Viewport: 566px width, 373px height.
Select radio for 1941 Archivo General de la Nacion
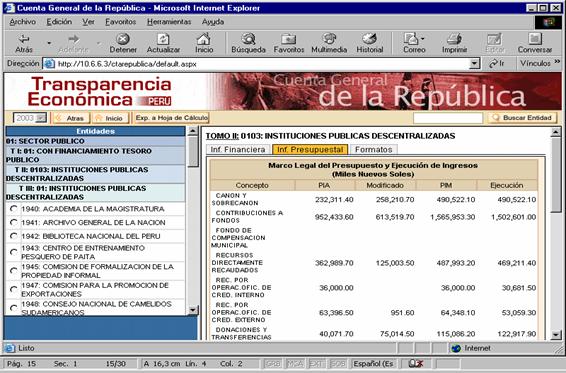pyautogui.click(x=14, y=222)
